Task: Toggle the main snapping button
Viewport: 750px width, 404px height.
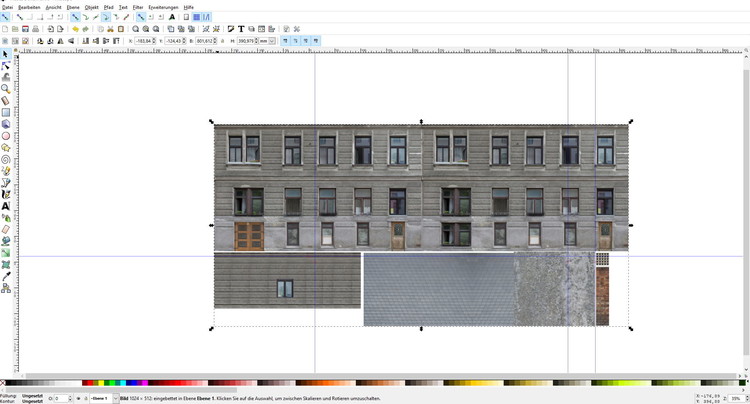Action: [6, 17]
